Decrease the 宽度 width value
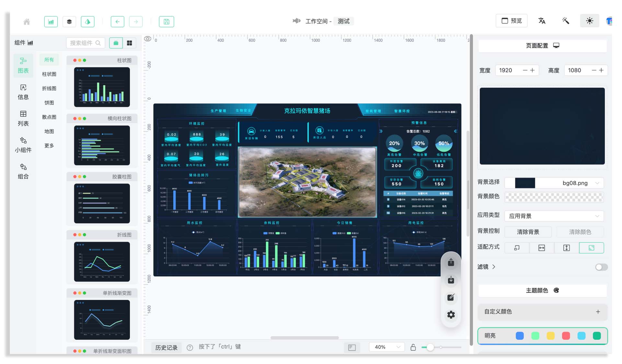The image size is (622, 364). click(525, 70)
